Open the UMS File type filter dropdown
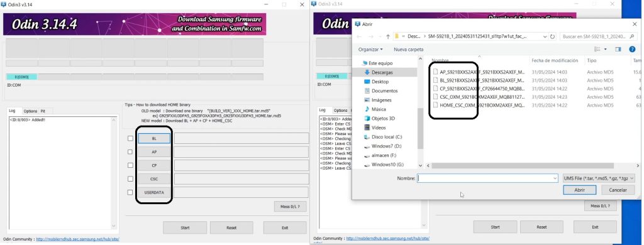The height and width of the screenshot is (245, 644). tap(599, 178)
